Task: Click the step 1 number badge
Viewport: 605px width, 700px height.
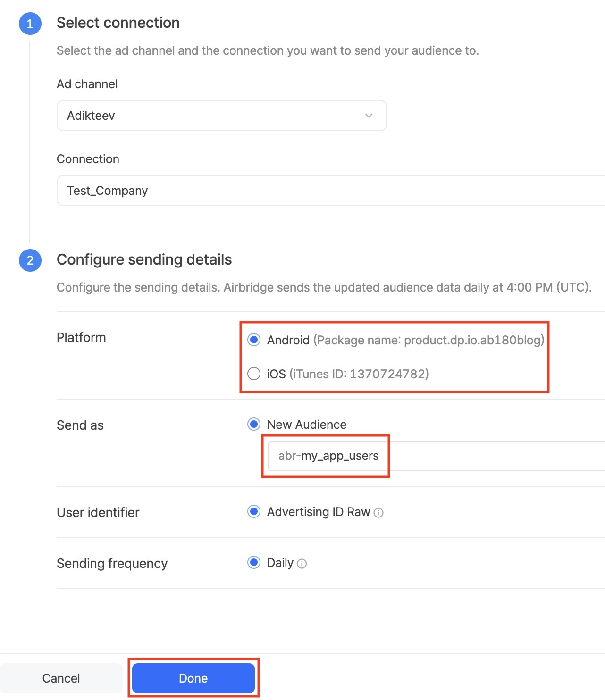Action: [30, 24]
